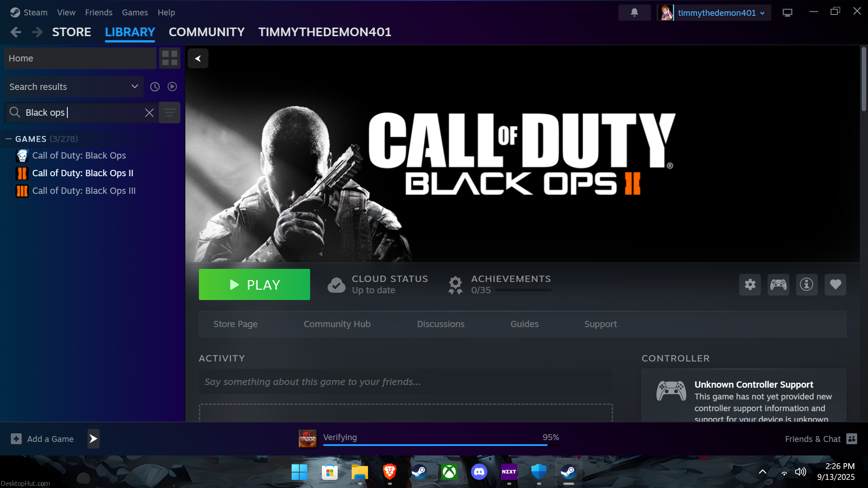Image resolution: width=868 pixels, height=488 pixels.
Task: Open the Friends menu
Action: (x=99, y=13)
